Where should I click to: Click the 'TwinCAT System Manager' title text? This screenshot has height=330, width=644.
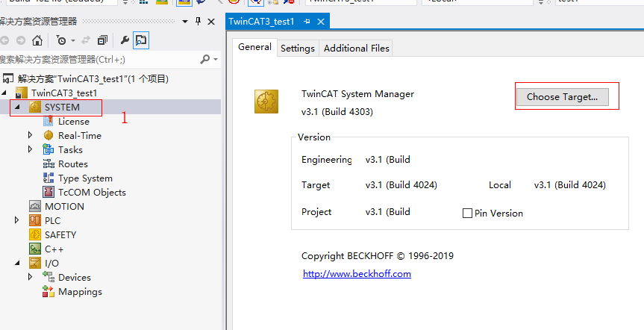[x=357, y=94]
